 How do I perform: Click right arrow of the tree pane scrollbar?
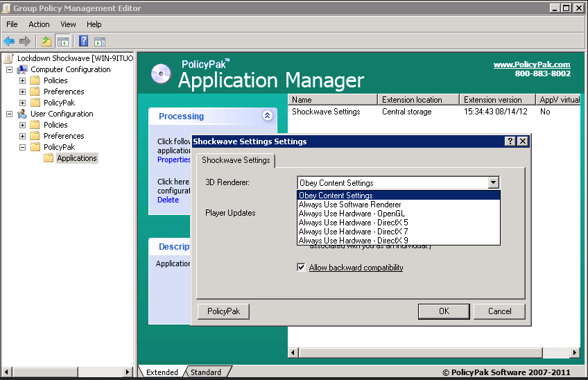(x=128, y=372)
